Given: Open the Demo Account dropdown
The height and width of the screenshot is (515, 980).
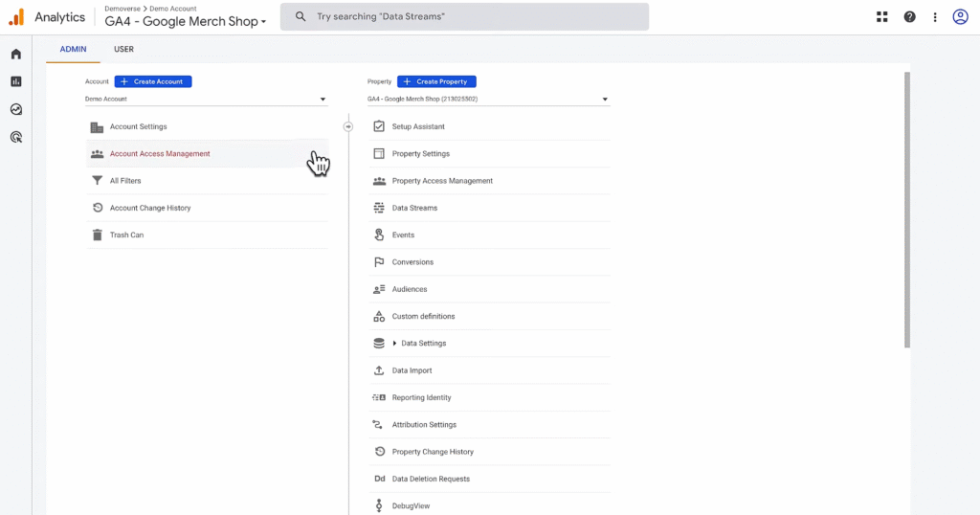Looking at the screenshot, I should pyautogui.click(x=207, y=99).
